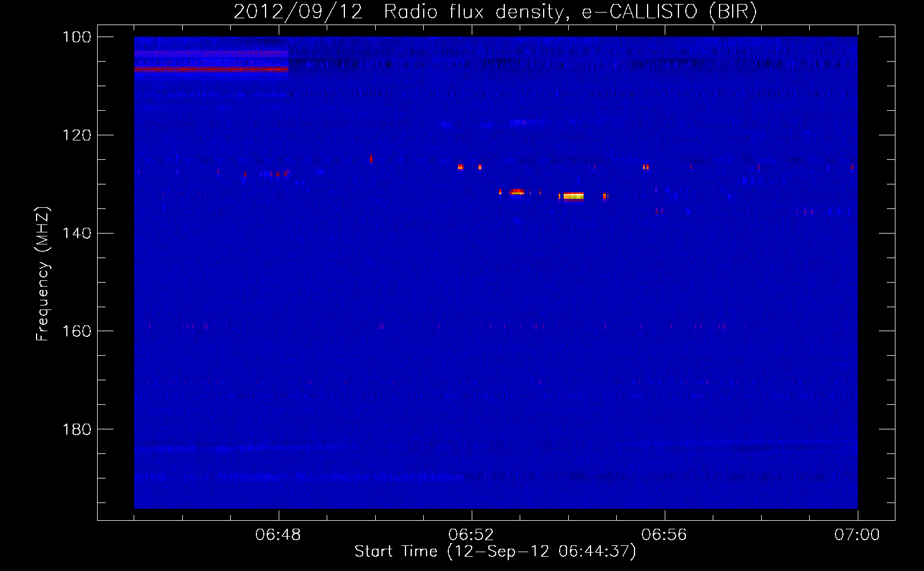The image size is (924, 571).
Task: Click the 06:52 time tick label
Action: tap(471, 535)
